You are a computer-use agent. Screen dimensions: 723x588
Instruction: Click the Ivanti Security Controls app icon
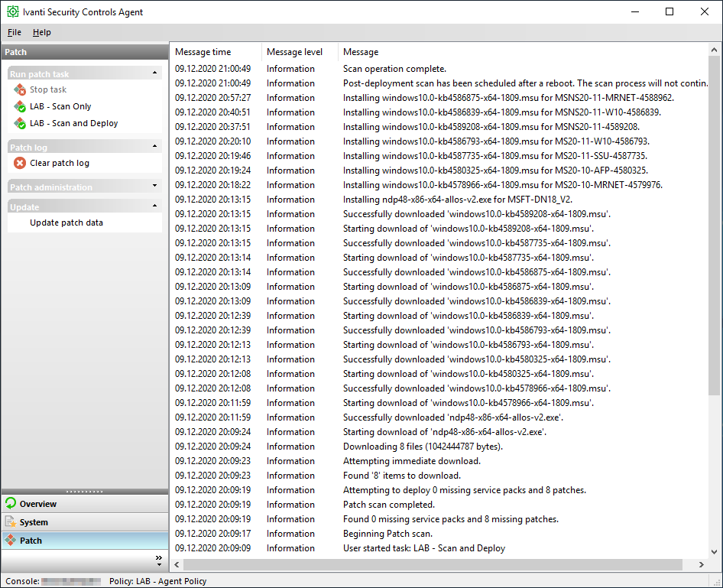[13, 12]
